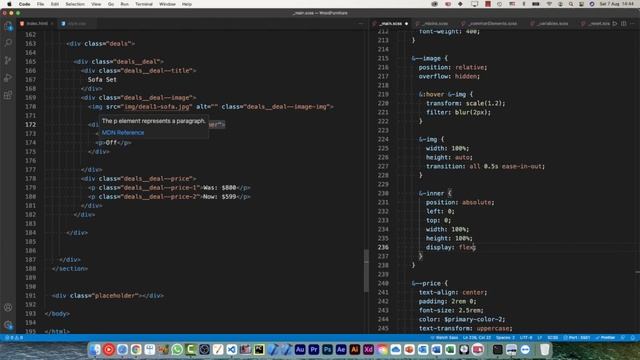Click the SCSS language mode indicator
This screenshot has height=360, width=640.
coord(553,338)
